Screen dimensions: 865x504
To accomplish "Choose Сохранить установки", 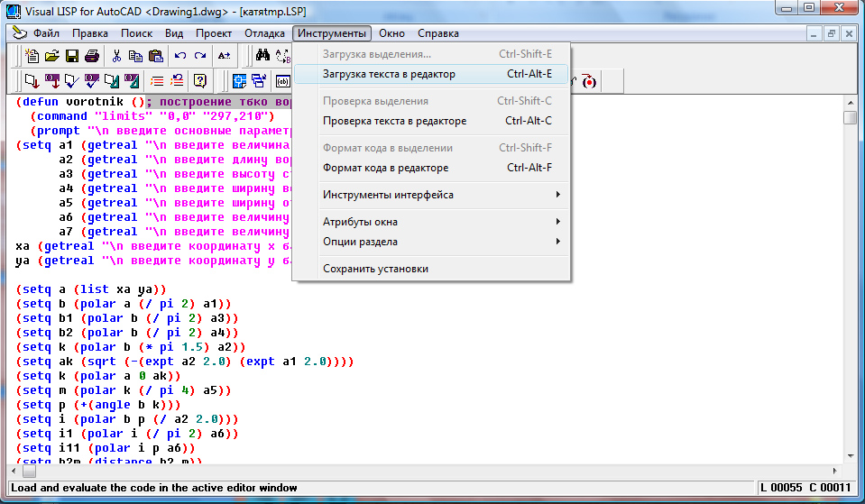I will tap(431, 269).
